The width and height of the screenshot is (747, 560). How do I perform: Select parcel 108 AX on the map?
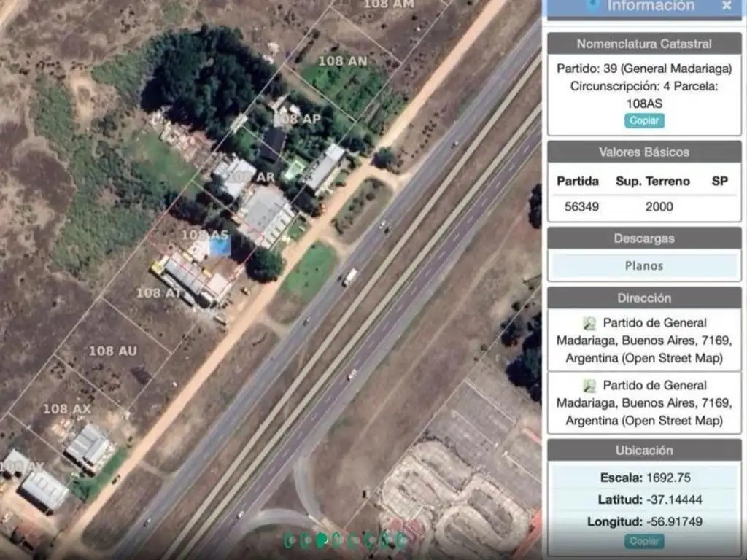pyautogui.click(x=66, y=409)
